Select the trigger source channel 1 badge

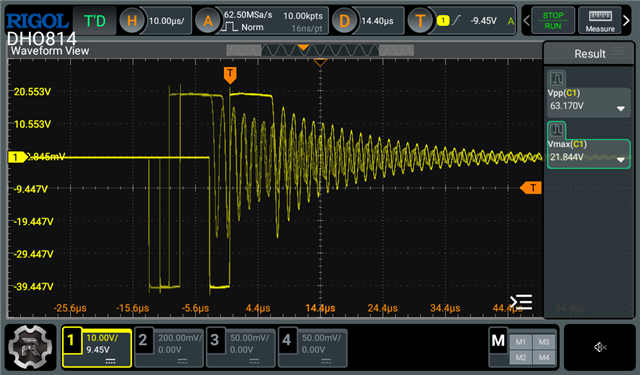tap(443, 20)
